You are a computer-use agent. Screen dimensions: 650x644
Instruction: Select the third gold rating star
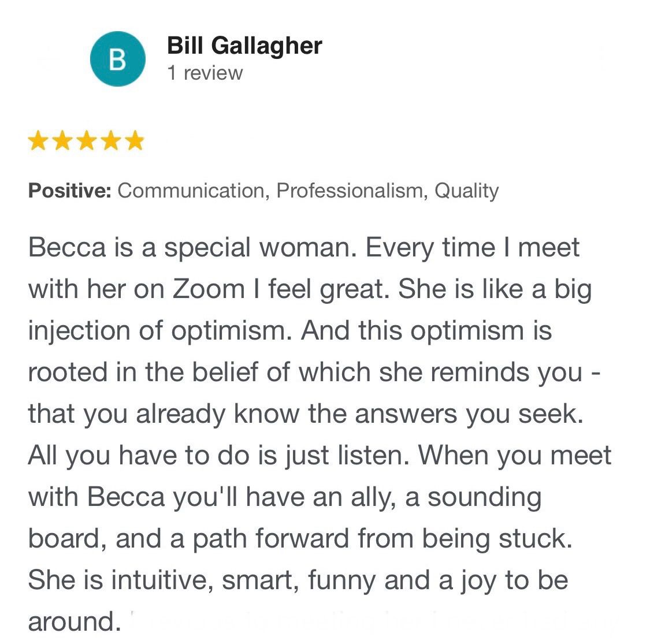point(86,140)
